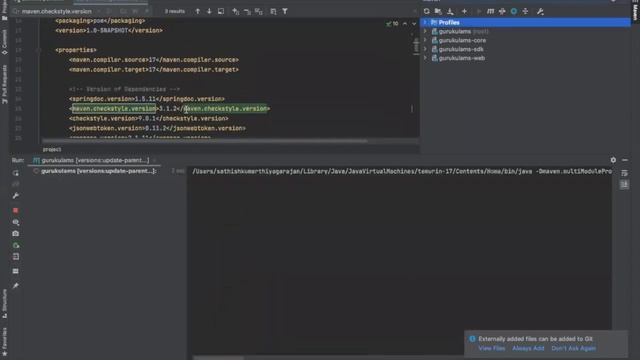Pin the Run tab
640x360 pixels.
click(x=16, y=286)
